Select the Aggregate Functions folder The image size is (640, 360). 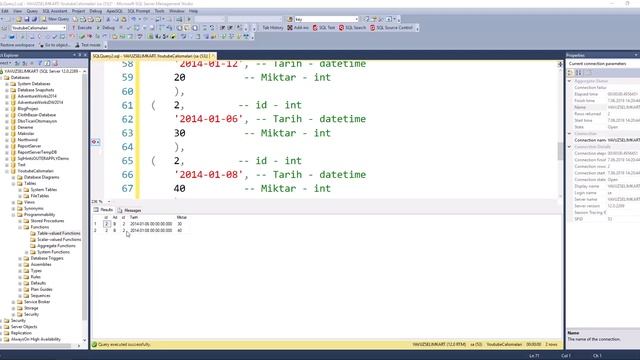56,246
